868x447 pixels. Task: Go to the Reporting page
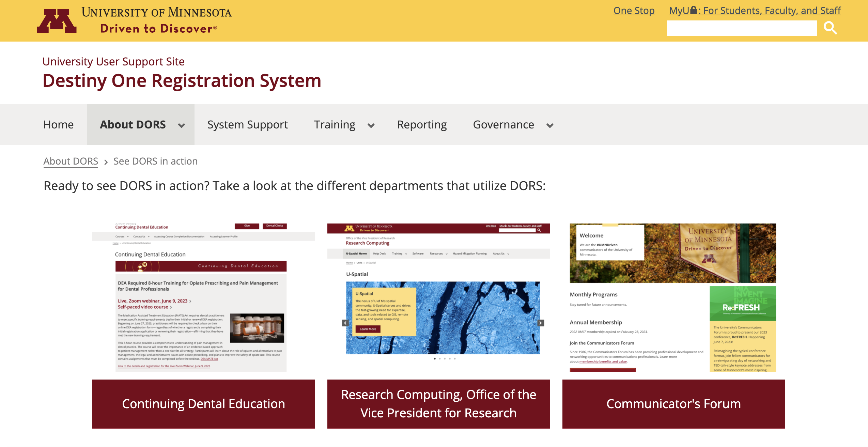pyautogui.click(x=422, y=125)
